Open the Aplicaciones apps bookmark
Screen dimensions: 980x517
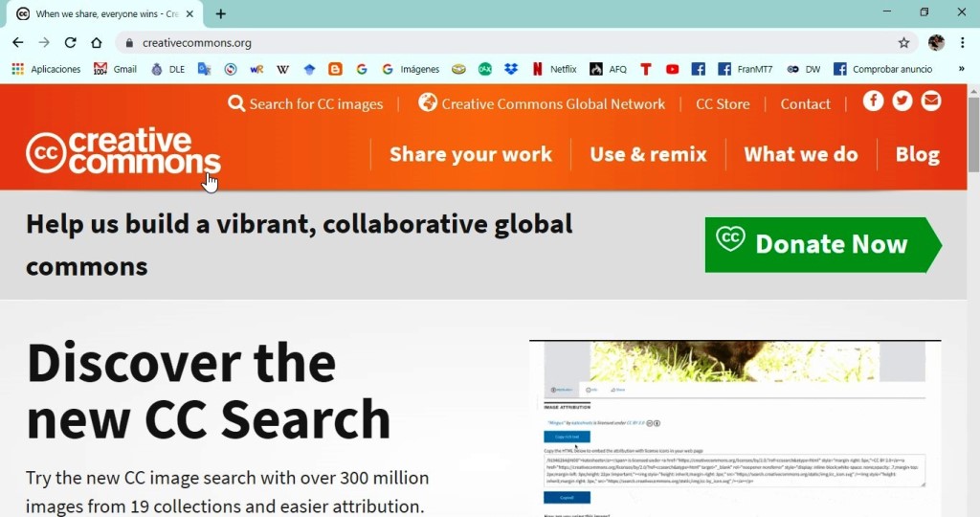[46, 69]
